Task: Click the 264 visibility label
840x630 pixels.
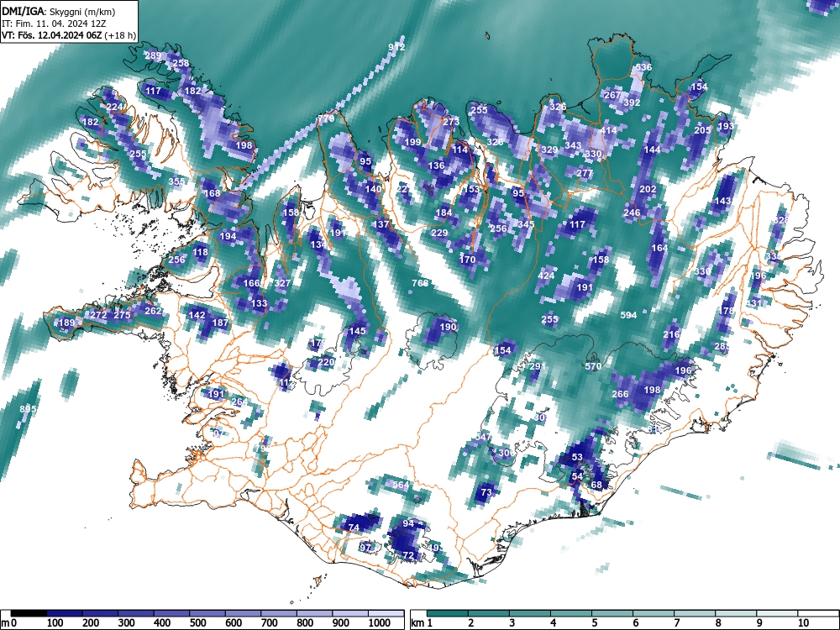Action: pos(239,402)
